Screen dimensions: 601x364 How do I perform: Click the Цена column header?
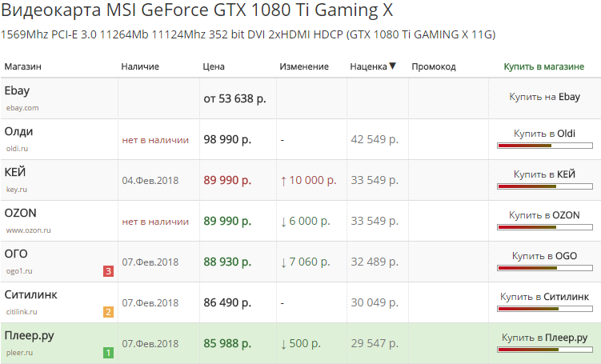pyautogui.click(x=214, y=66)
